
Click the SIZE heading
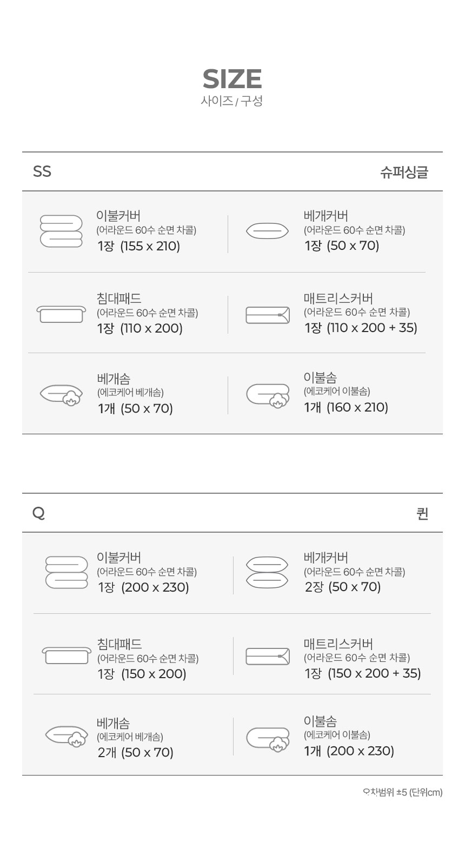(232, 79)
